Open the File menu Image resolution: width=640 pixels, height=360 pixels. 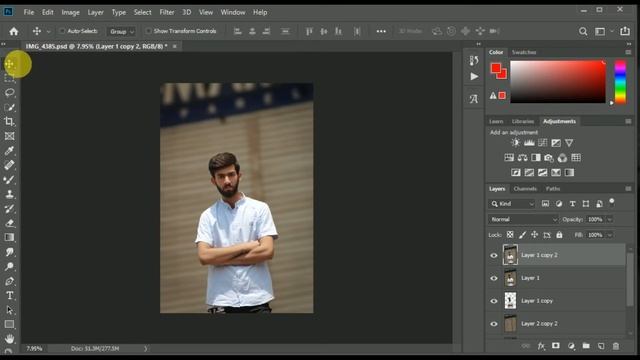(29, 12)
